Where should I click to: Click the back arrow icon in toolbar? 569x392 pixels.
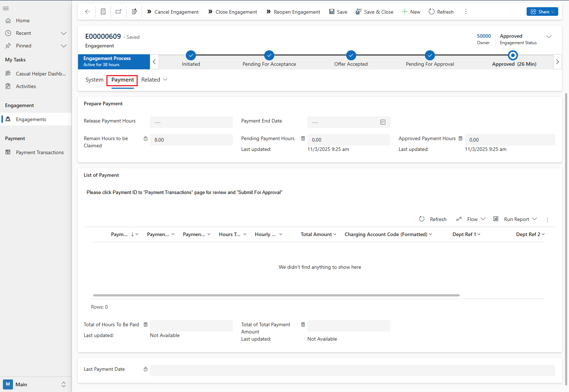click(x=87, y=12)
